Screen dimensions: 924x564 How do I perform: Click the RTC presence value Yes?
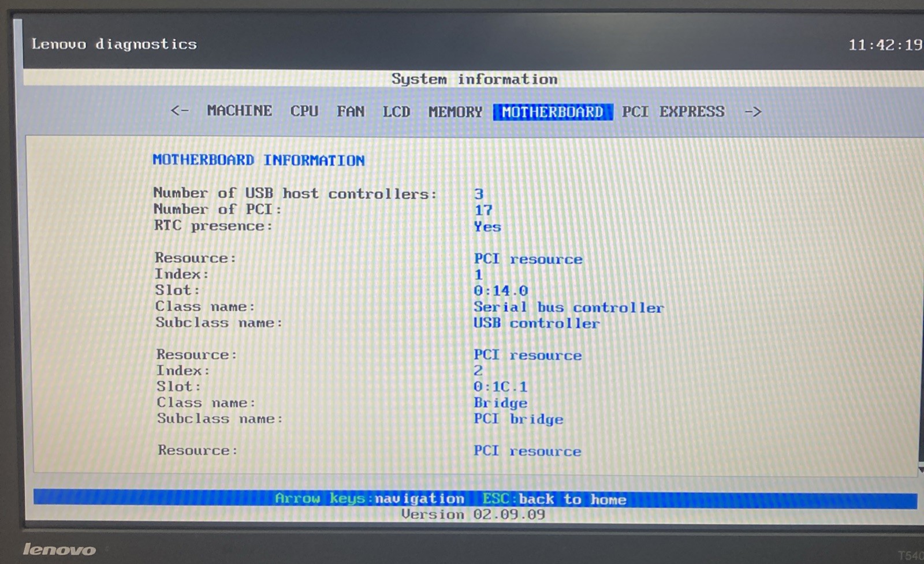[487, 227]
